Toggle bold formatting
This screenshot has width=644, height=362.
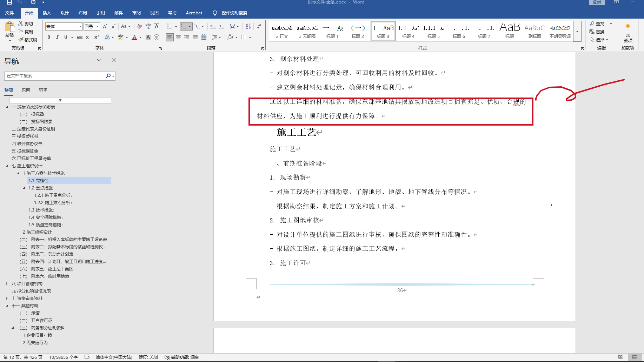(49, 37)
